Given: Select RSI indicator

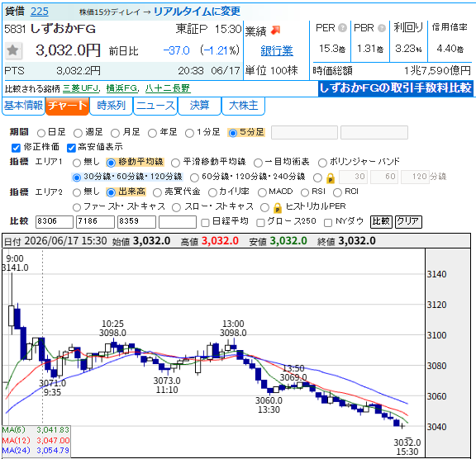Looking at the screenshot, I should [305, 192].
